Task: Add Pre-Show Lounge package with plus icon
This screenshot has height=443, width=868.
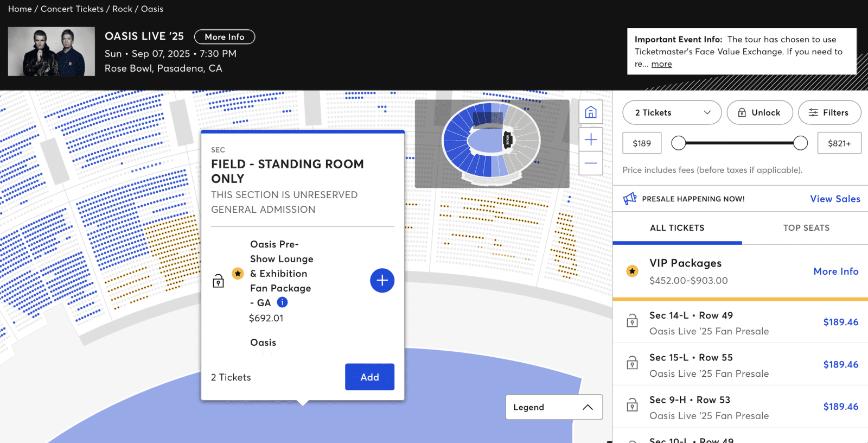Action: [x=382, y=280]
